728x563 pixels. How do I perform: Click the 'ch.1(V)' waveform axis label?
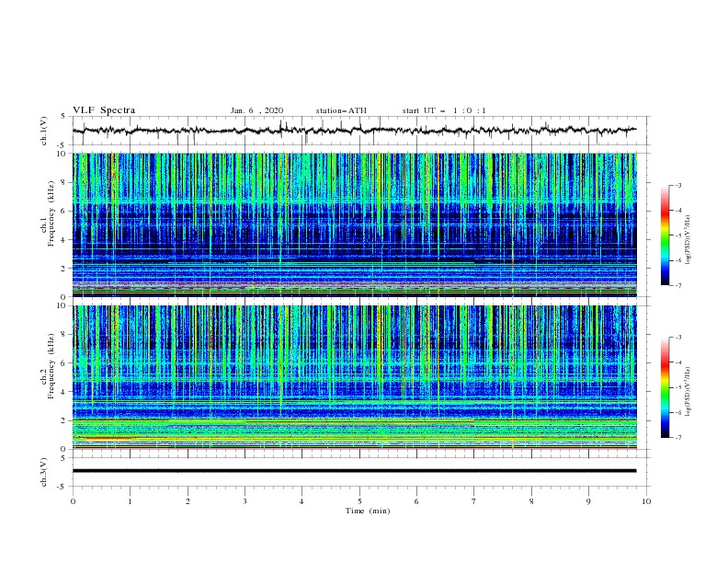tap(44, 131)
